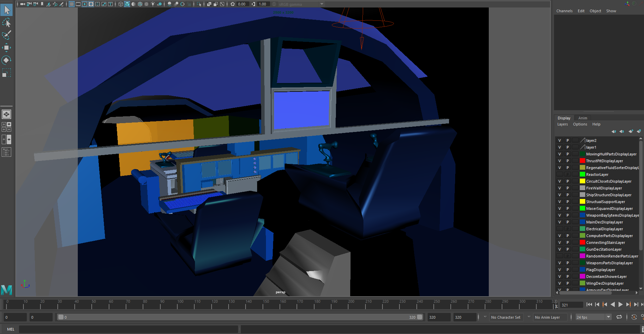Open the sRGB gamma view transform dropdown

pos(322,4)
